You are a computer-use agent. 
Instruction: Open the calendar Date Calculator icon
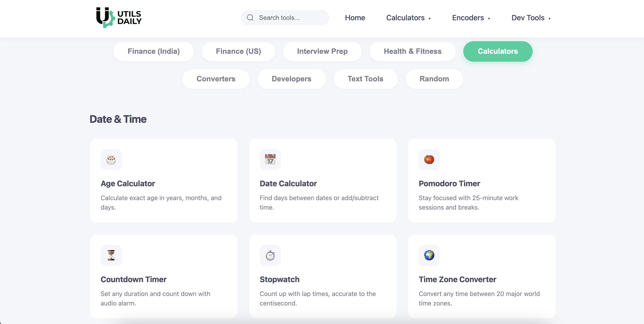click(x=270, y=160)
